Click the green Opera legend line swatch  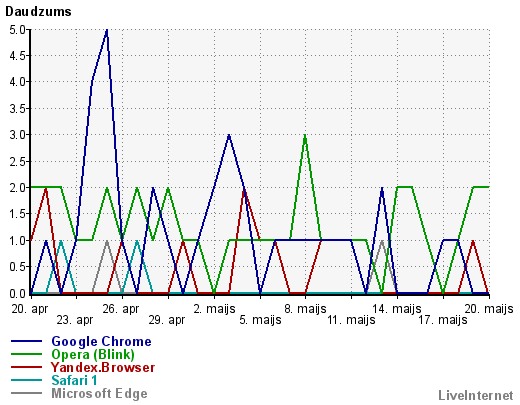click(x=26, y=354)
